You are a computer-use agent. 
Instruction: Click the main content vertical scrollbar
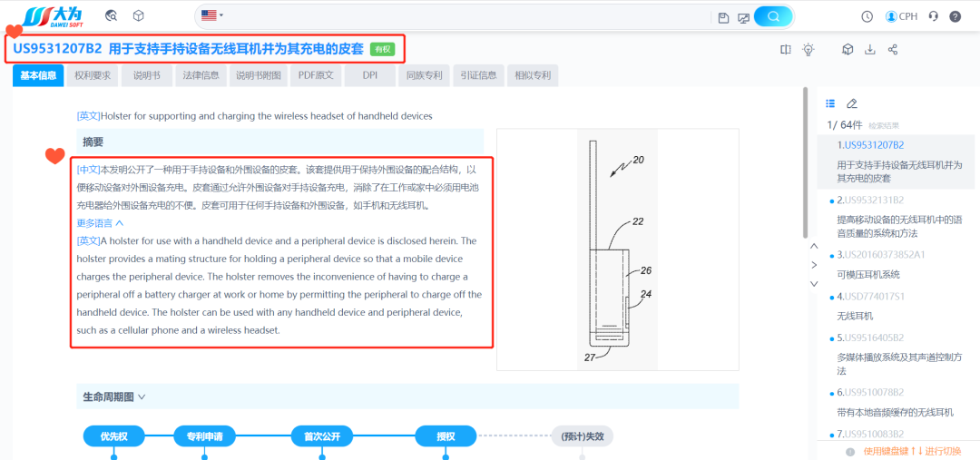[x=805, y=162]
